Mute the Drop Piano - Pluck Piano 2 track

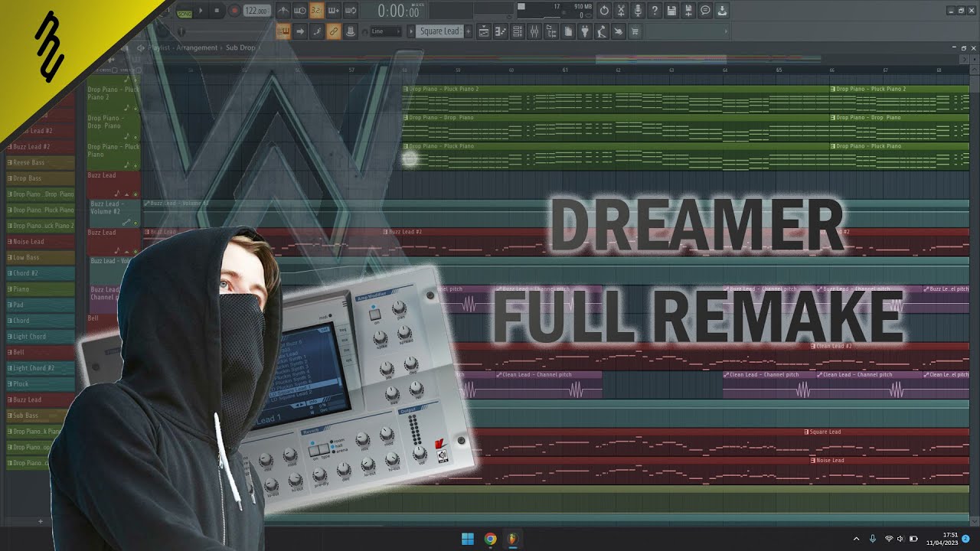(x=136, y=109)
